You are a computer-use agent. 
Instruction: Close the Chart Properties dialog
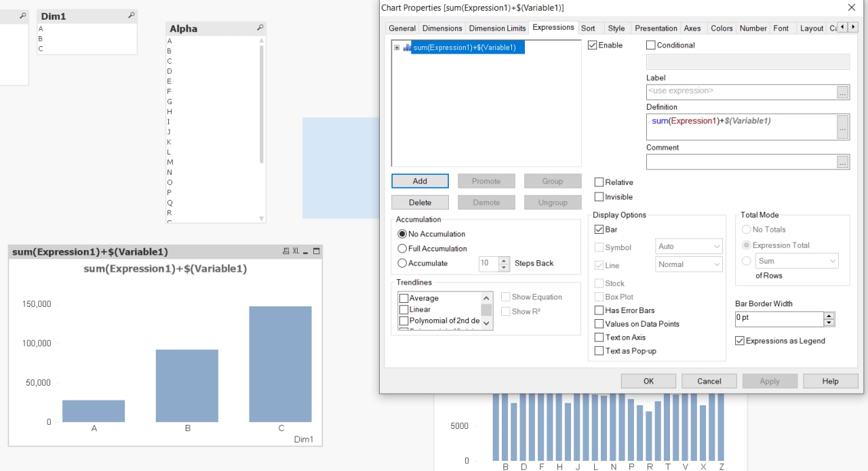[852, 7]
